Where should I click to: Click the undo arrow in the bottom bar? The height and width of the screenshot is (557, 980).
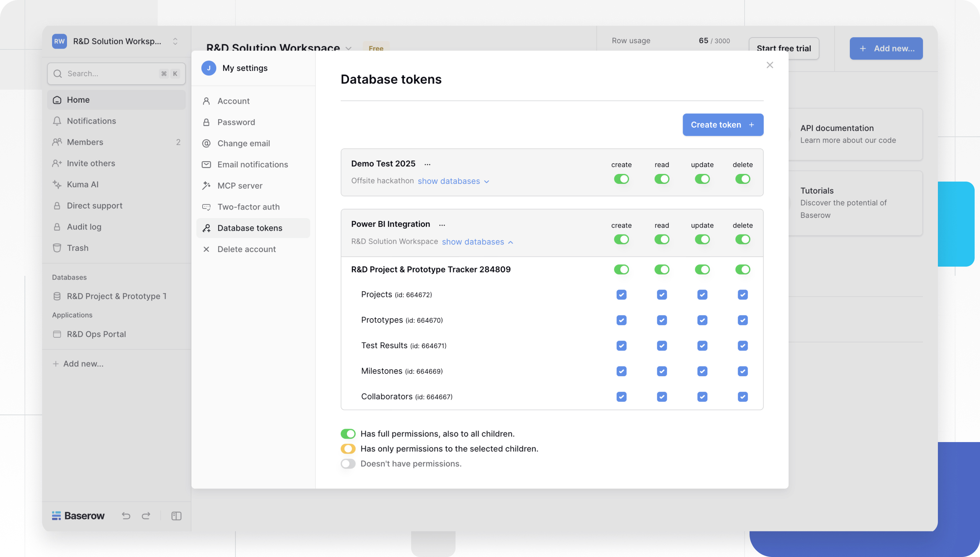(x=126, y=515)
